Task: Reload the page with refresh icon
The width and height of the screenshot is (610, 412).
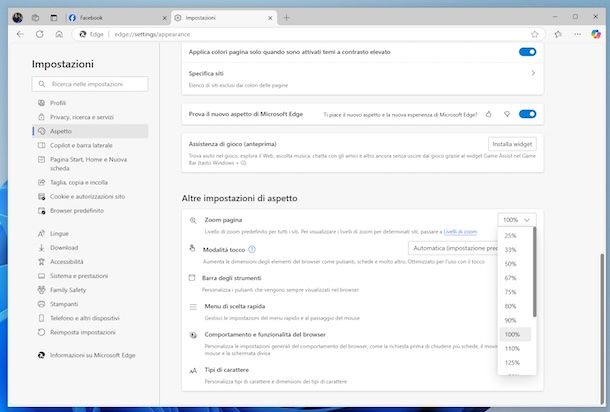Action: 40,34
